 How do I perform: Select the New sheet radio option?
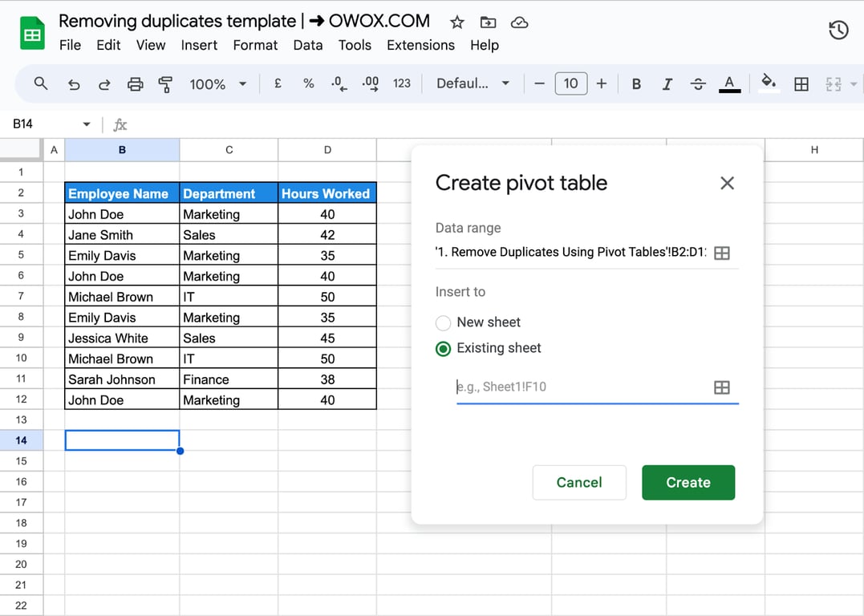click(x=443, y=322)
